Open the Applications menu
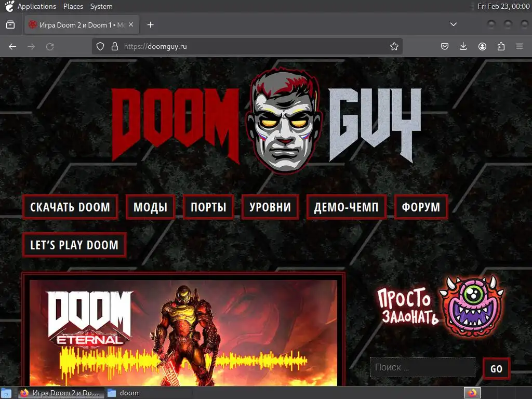Image resolution: width=532 pixels, height=399 pixels. [37, 6]
